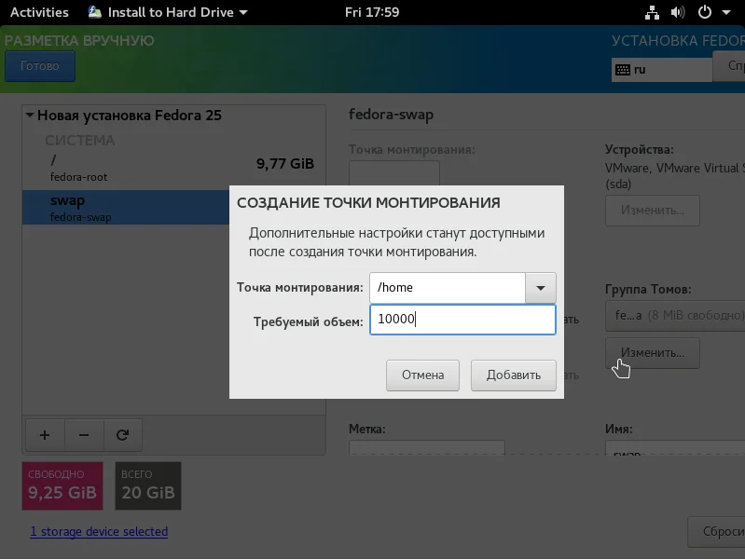Click Изменить button under Группа Томов

point(653,353)
